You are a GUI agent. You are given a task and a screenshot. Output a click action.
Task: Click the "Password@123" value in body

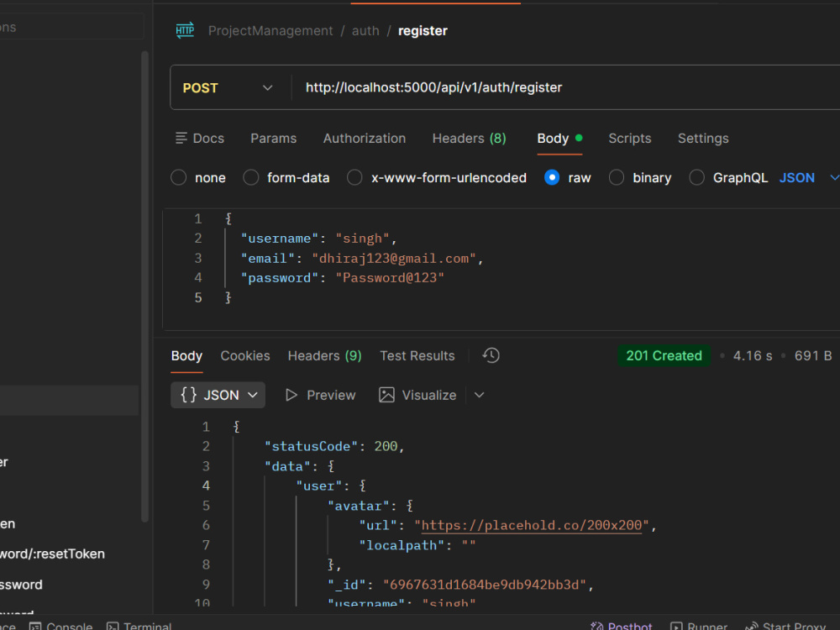coord(390,278)
